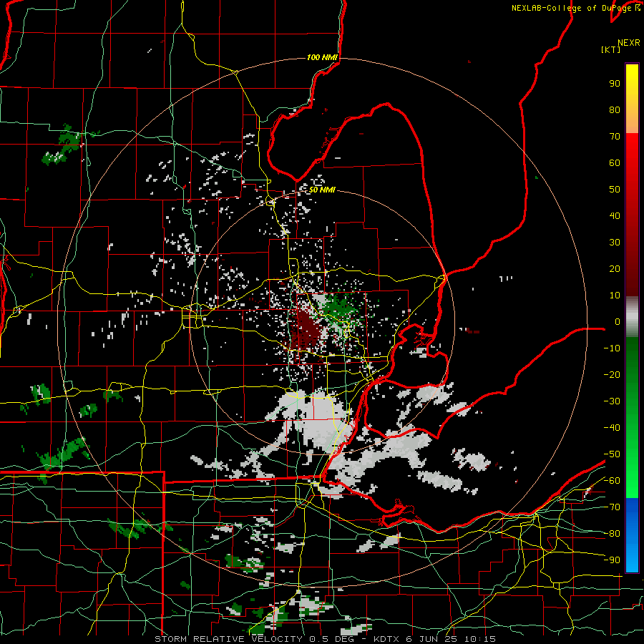
Task: Click the positive 10 scale label
Action: [615, 296]
